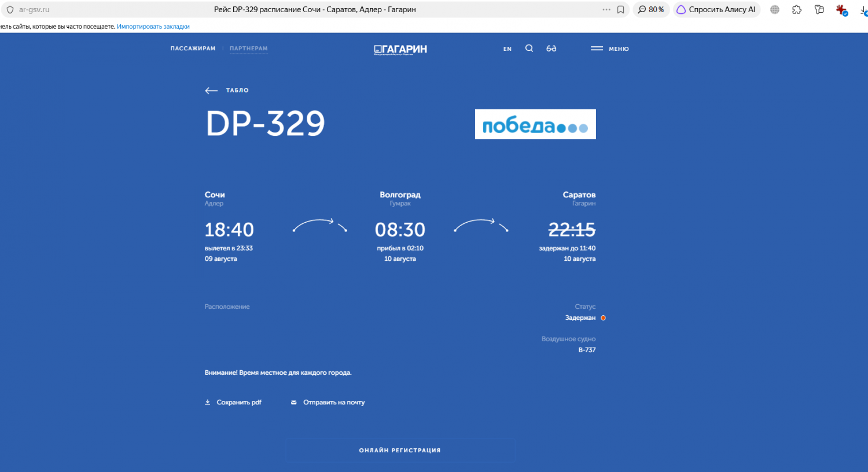Open the three-dots page actions menu
This screenshot has height=472, width=868.
click(606, 10)
